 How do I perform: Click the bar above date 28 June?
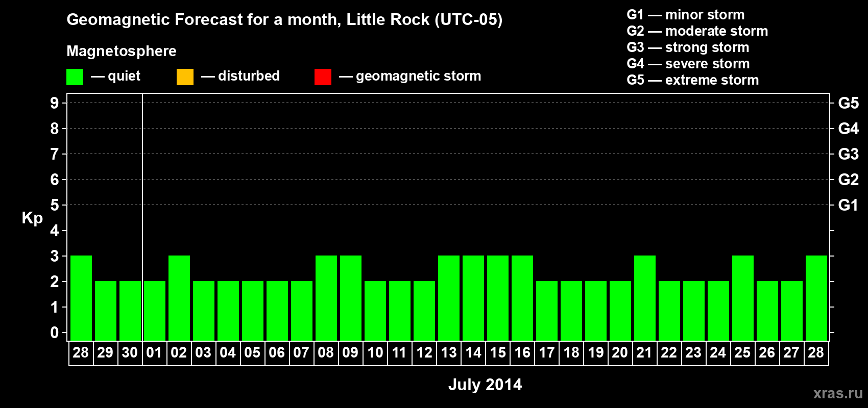pos(81,298)
